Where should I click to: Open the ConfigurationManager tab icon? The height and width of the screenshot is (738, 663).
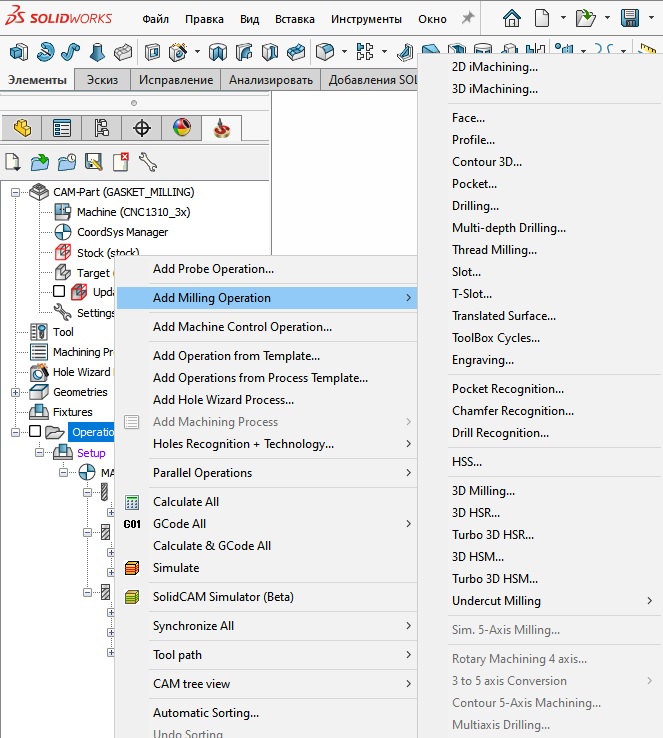(x=102, y=128)
